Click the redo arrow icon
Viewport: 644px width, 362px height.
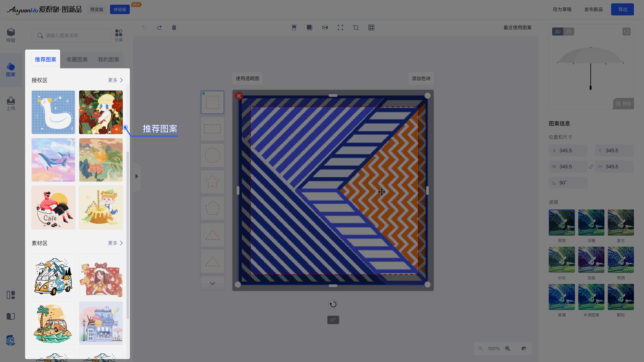[x=159, y=27]
